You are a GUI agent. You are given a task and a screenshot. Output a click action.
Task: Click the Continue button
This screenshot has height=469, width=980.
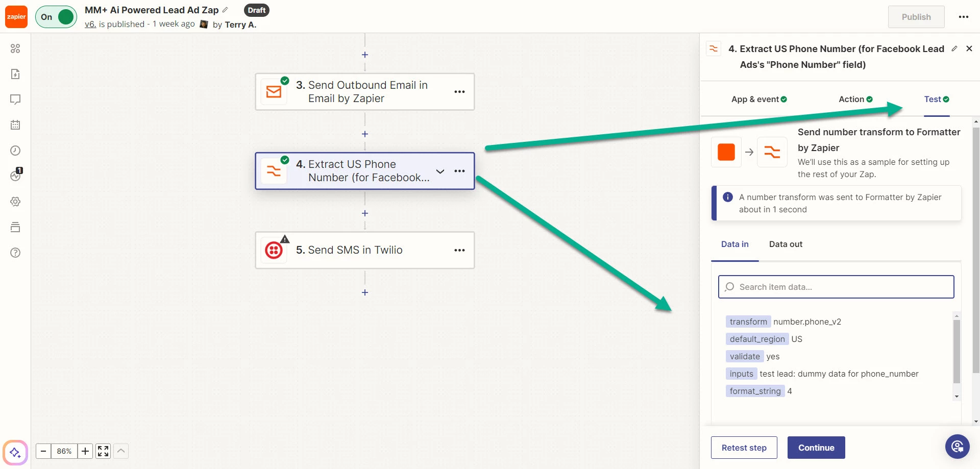816,448
